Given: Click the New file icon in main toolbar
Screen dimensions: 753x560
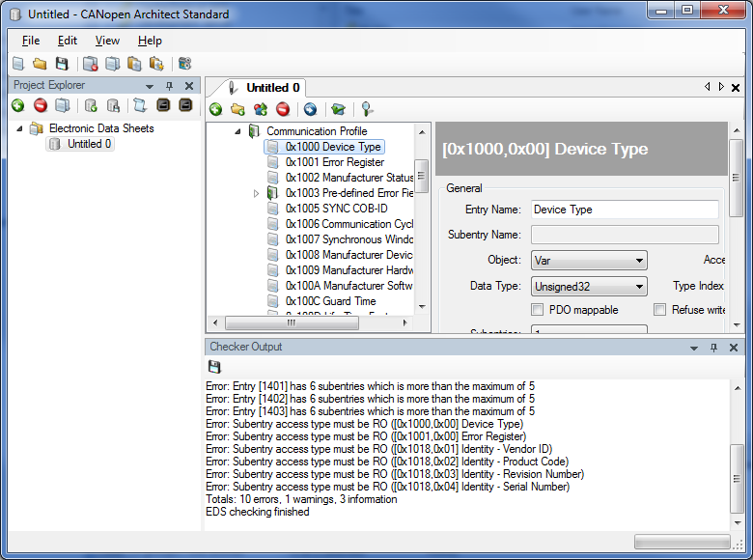Looking at the screenshot, I should point(18,64).
